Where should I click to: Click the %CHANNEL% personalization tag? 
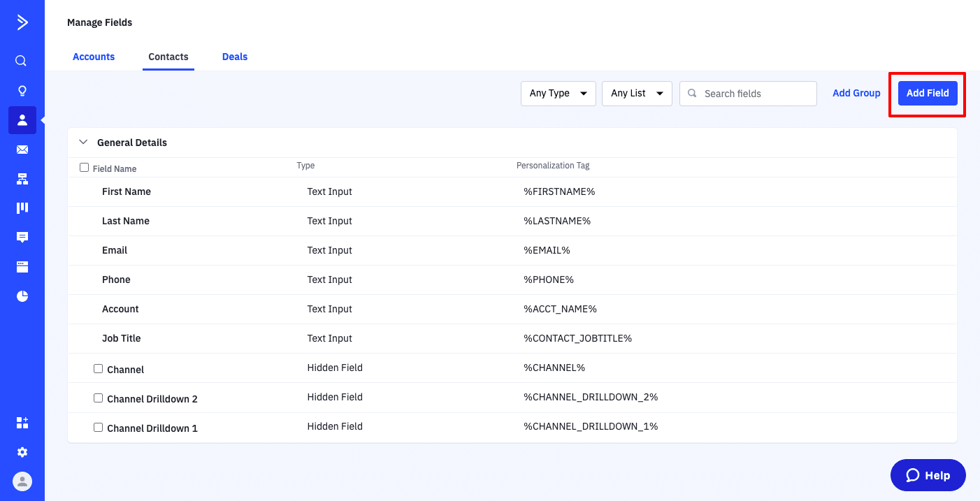click(554, 368)
